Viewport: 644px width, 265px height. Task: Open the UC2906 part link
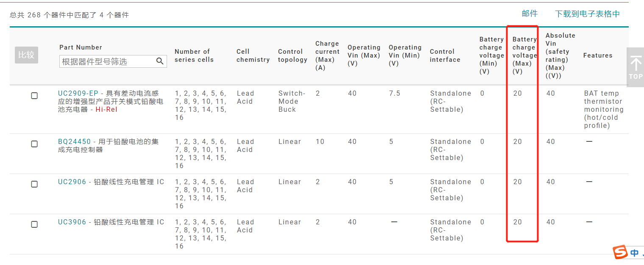(x=72, y=182)
